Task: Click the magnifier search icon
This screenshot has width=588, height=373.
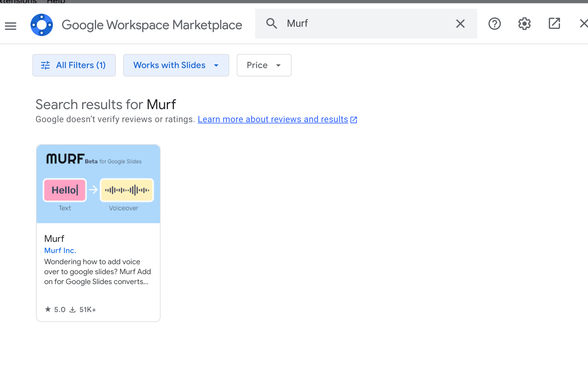Action: 271,24
